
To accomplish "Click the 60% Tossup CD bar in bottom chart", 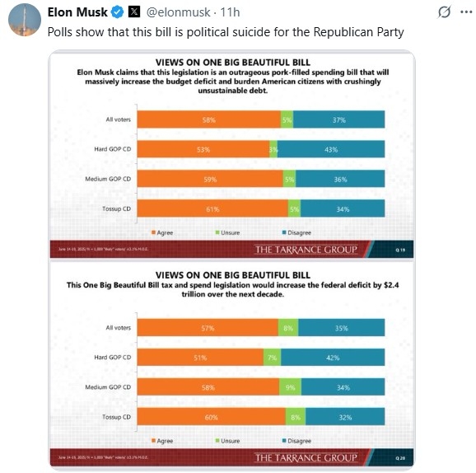I will tap(212, 417).
